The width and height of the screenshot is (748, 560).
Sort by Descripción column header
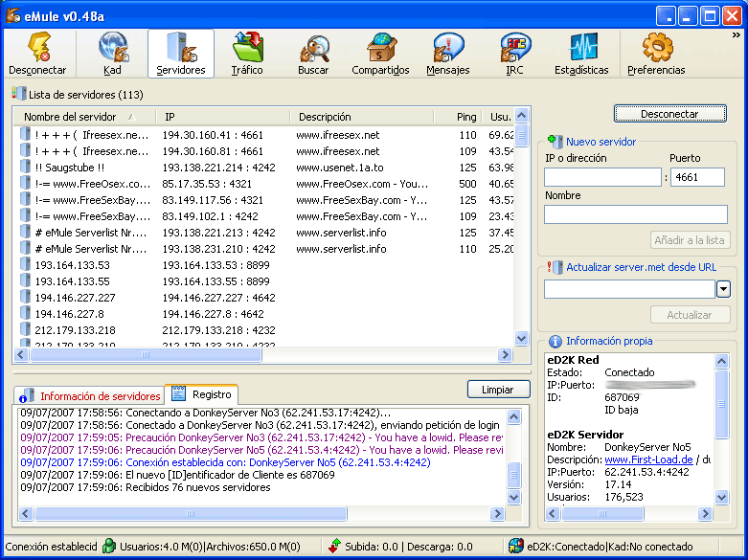pos(362,117)
